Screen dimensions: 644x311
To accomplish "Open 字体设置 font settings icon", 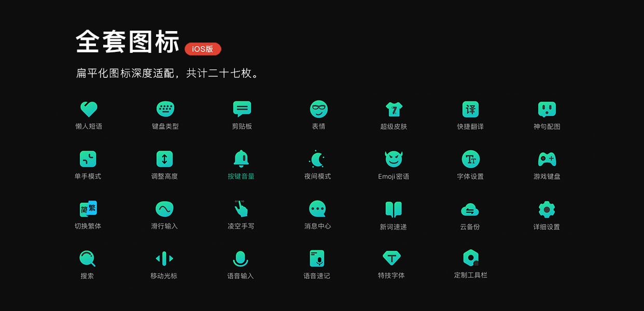I will pos(470,159).
